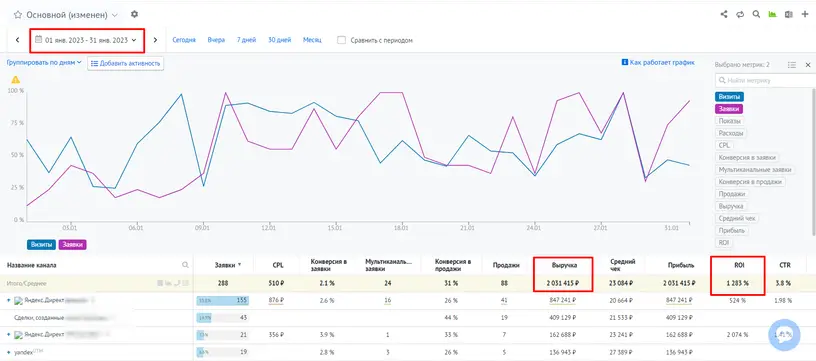The width and height of the screenshot is (816, 361).
Task: Toggle the green chart icon
Action: (x=772, y=15)
